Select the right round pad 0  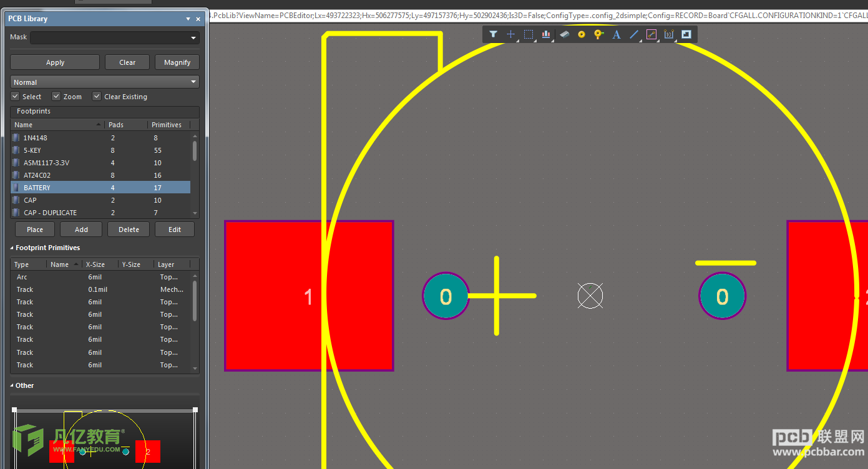pyautogui.click(x=722, y=296)
